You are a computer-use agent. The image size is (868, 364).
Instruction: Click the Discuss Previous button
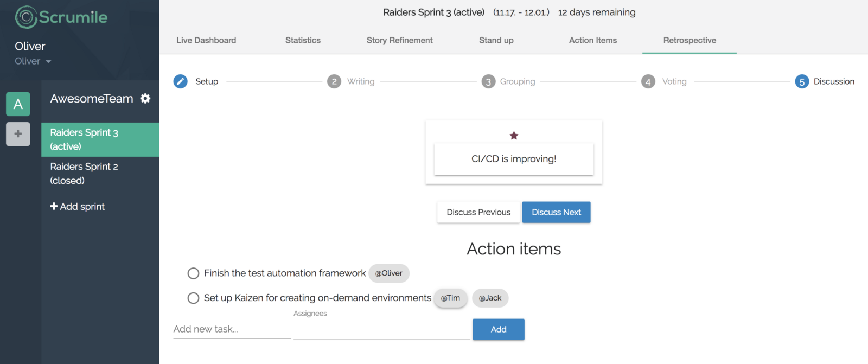click(478, 212)
